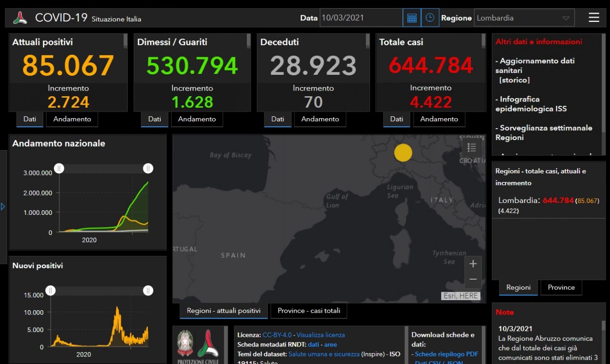Open the map legend list icon
Screen dimensions: 610x364
click(472, 148)
